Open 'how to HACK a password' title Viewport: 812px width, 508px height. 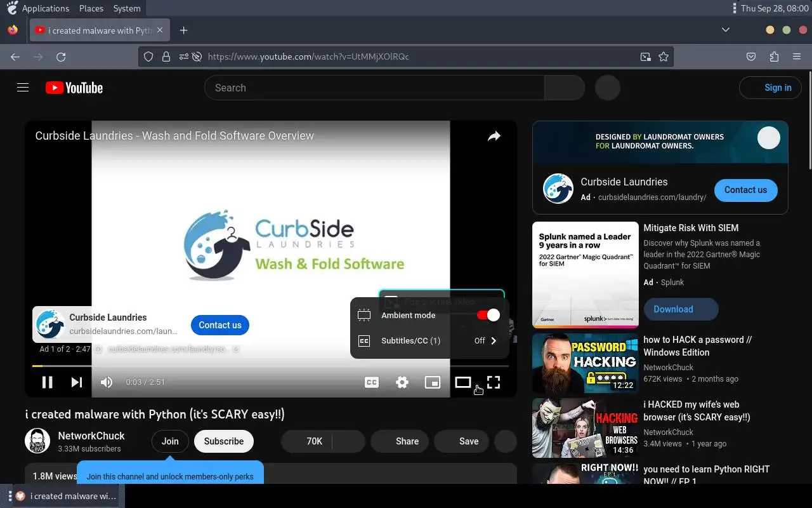698,346
